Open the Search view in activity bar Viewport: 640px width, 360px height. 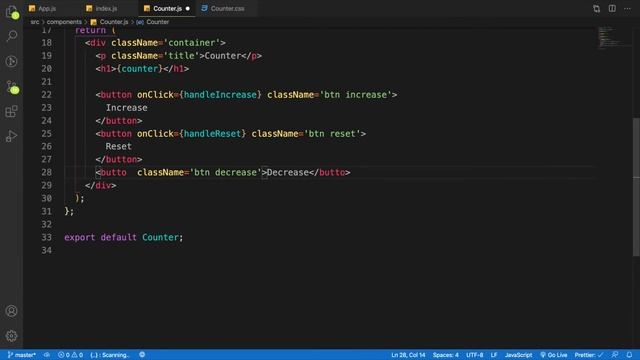(x=11, y=36)
